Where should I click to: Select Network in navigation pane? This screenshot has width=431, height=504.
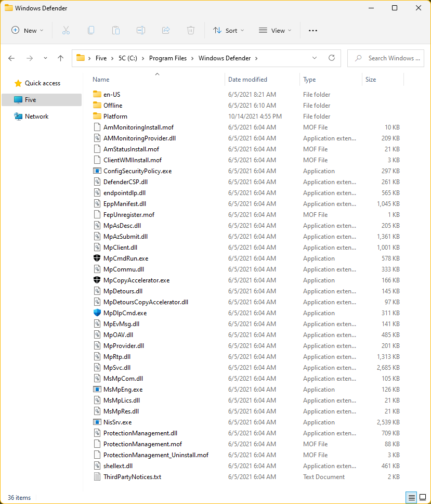[x=36, y=117]
